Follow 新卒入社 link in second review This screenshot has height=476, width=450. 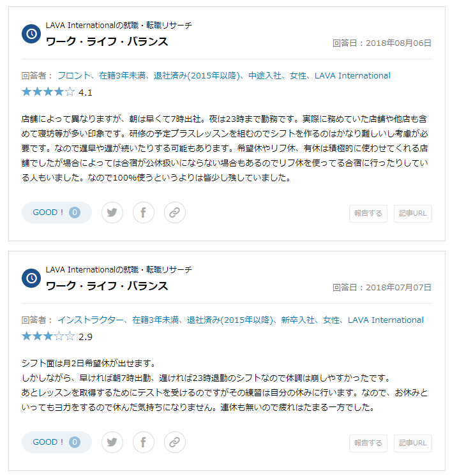pyautogui.click(x=298, y=320)
